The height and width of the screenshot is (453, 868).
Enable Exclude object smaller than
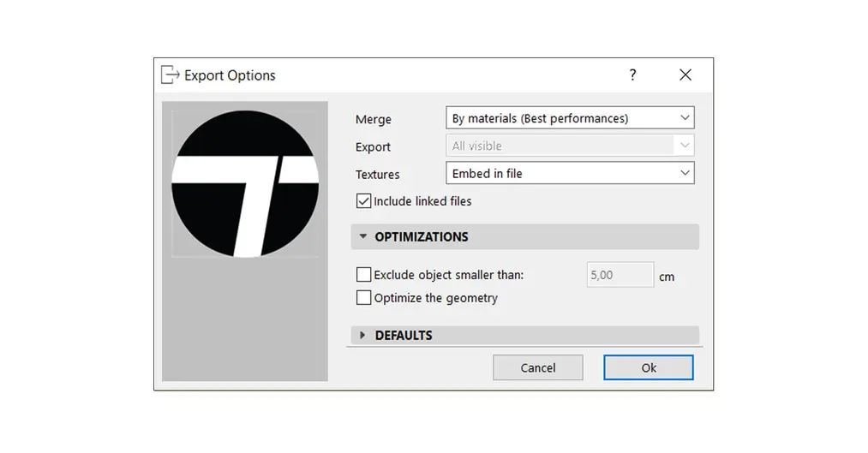coord(363,274)
